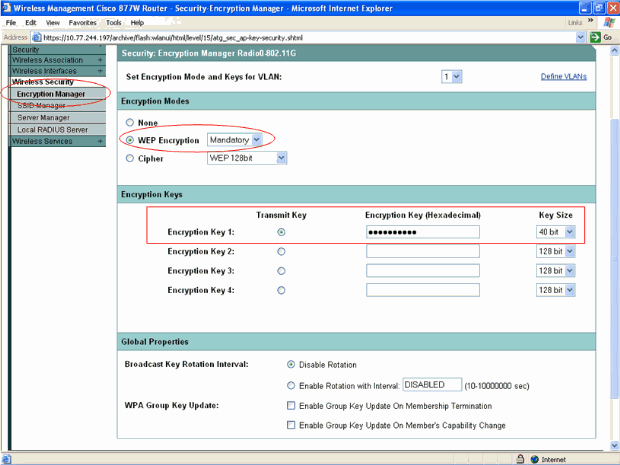Open the Key Size dropdown for Encryption Key 3
The image size is (620, 465).
[556, 271]
